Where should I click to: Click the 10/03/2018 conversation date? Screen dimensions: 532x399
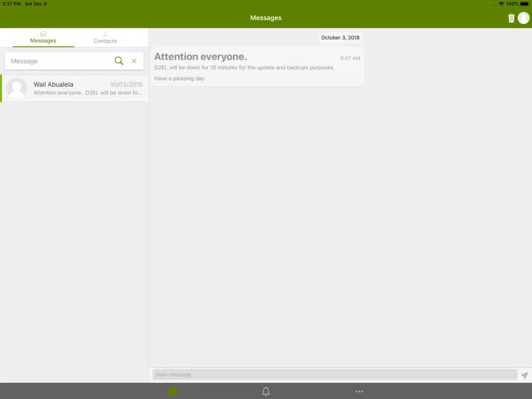pos(126,84)
